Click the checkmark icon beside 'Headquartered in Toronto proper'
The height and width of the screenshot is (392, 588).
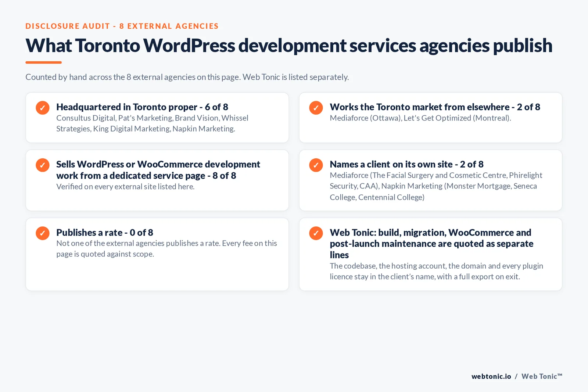point(43,108)
